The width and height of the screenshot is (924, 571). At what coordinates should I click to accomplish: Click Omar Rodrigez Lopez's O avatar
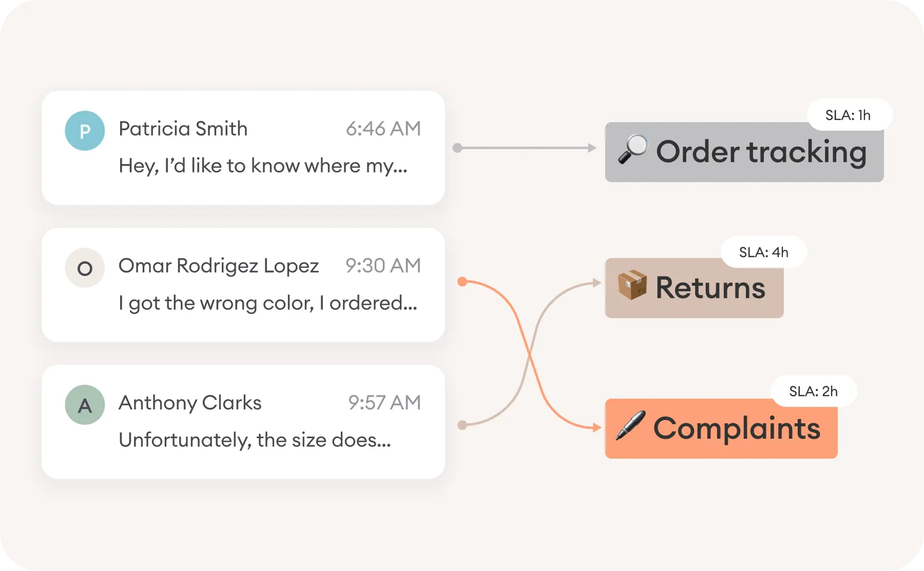pyautogui.click(x=85, y=268)
